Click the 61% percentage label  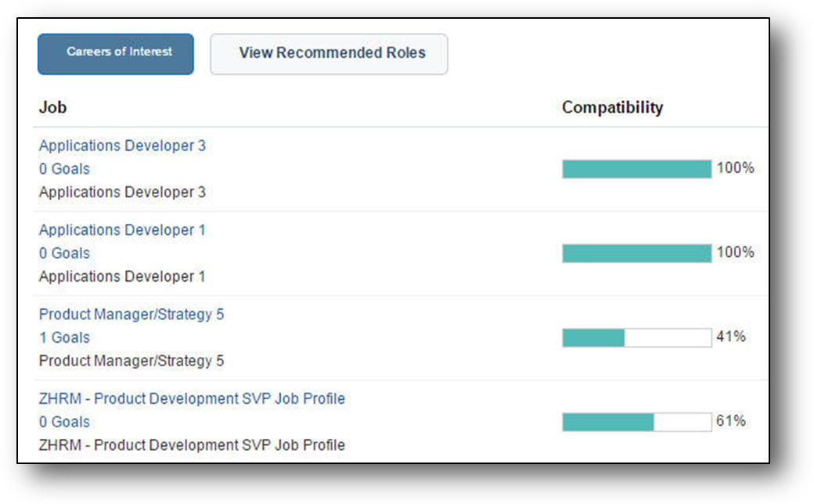[731, 422]
